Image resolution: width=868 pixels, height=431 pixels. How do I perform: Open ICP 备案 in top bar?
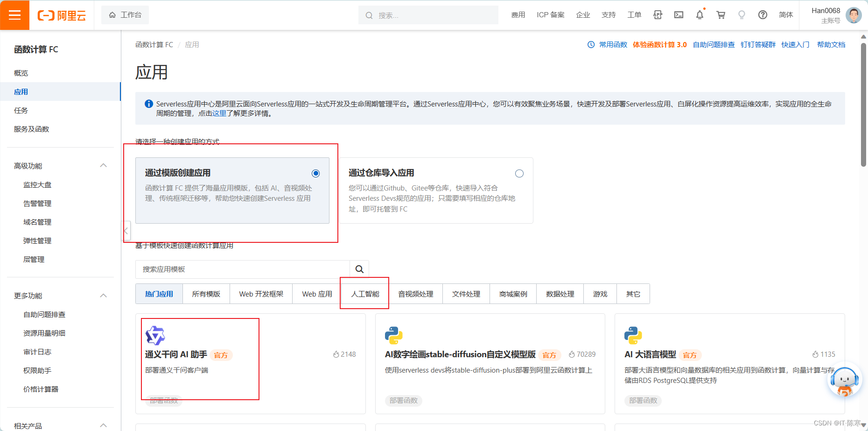click(551, 15)
